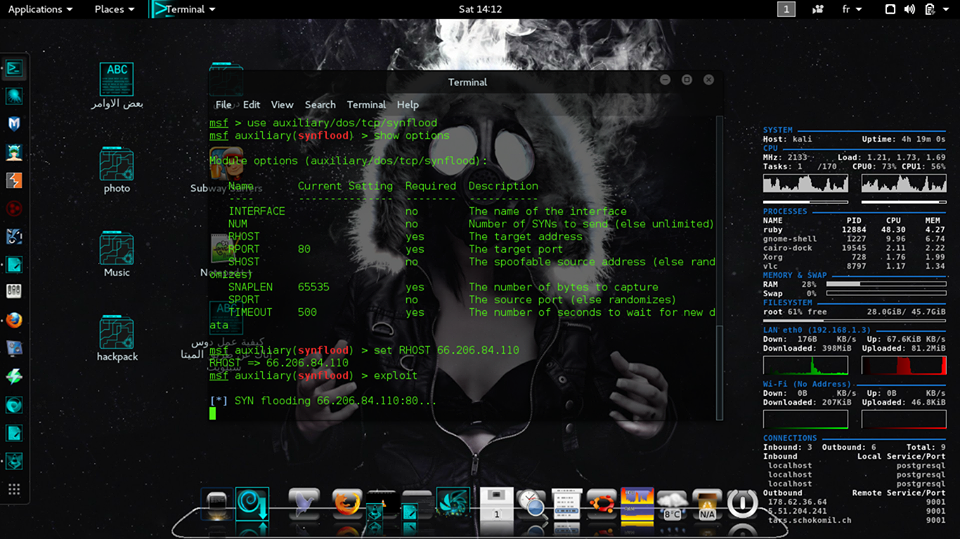Click the users icon in top bar
The image size is (960, 539).
[817, 9]
